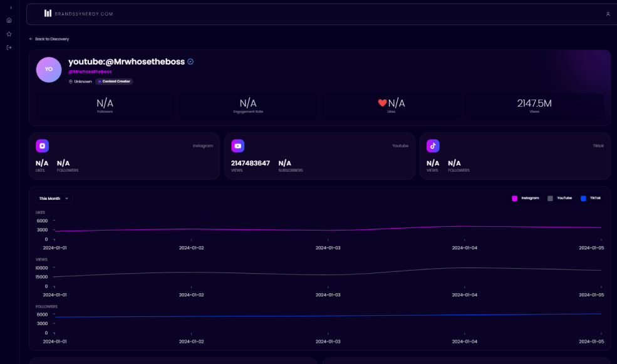
Task: Click the N/A Subscribers value in YouTube card
Action: 285,163
